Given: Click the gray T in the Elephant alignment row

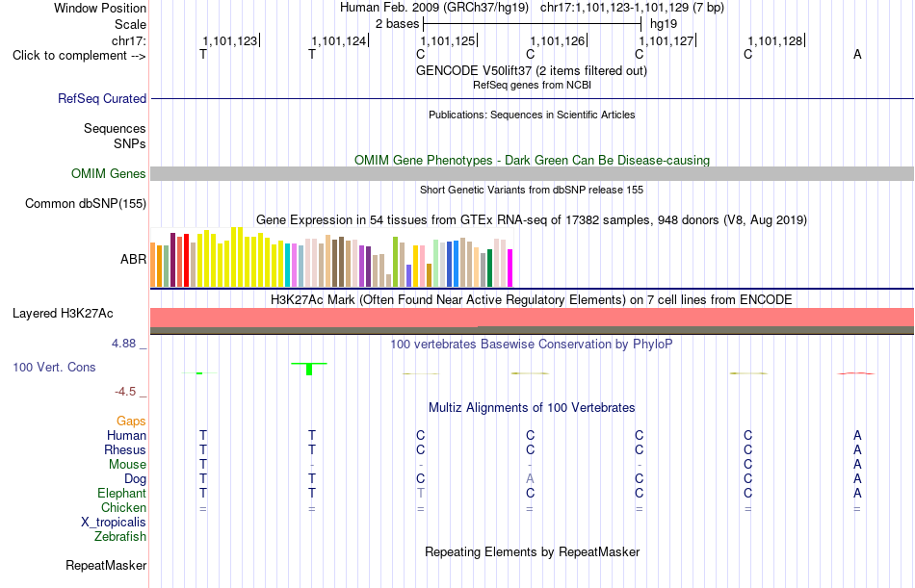Looking at the screenshot, I should pos(421,494).
